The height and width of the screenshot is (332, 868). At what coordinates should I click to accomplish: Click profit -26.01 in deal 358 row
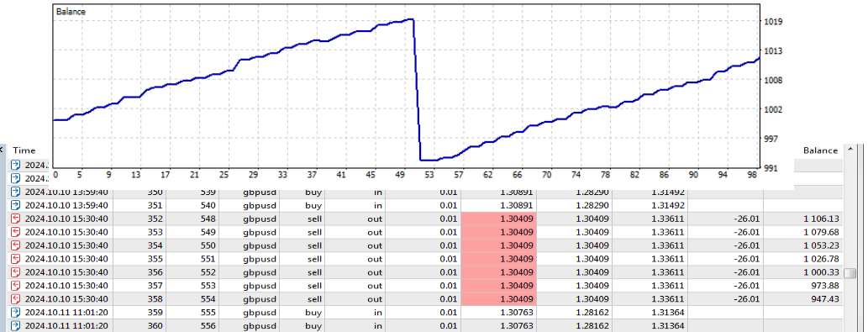748,299
